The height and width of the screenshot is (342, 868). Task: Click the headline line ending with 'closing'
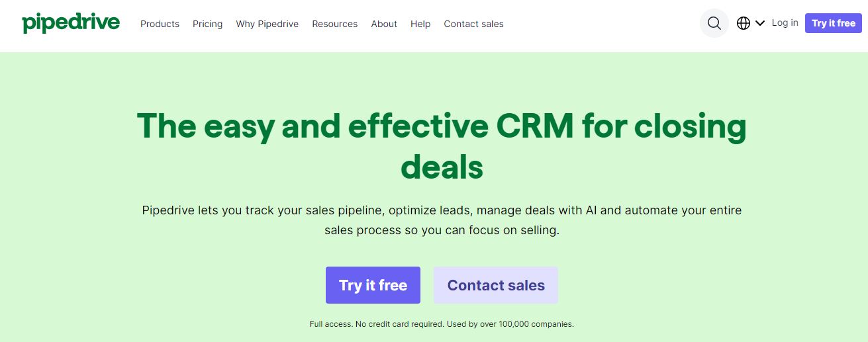442,126
